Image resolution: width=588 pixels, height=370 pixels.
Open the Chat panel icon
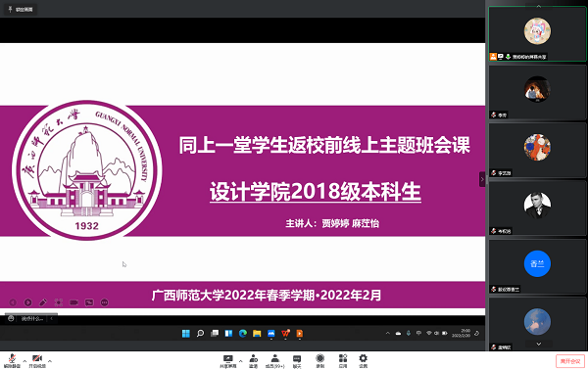pos(297,361)
